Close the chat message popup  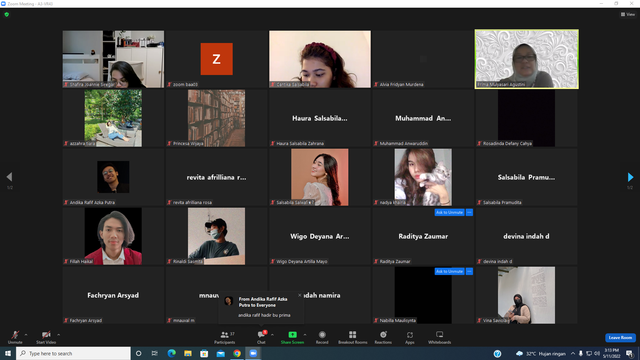tap(300, 295)
